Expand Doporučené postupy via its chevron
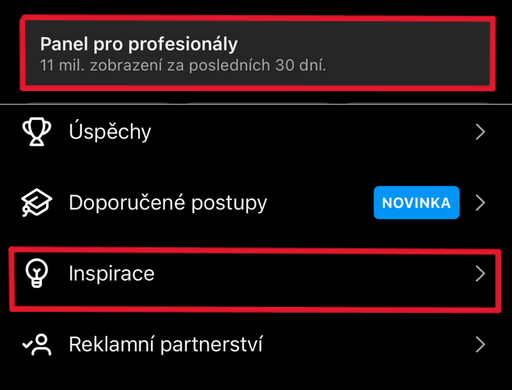 click(x=480, y=203)
